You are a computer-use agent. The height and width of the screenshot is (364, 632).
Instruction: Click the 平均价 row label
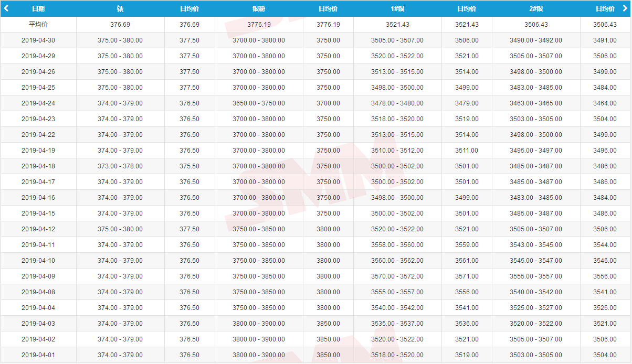point(38,25)
